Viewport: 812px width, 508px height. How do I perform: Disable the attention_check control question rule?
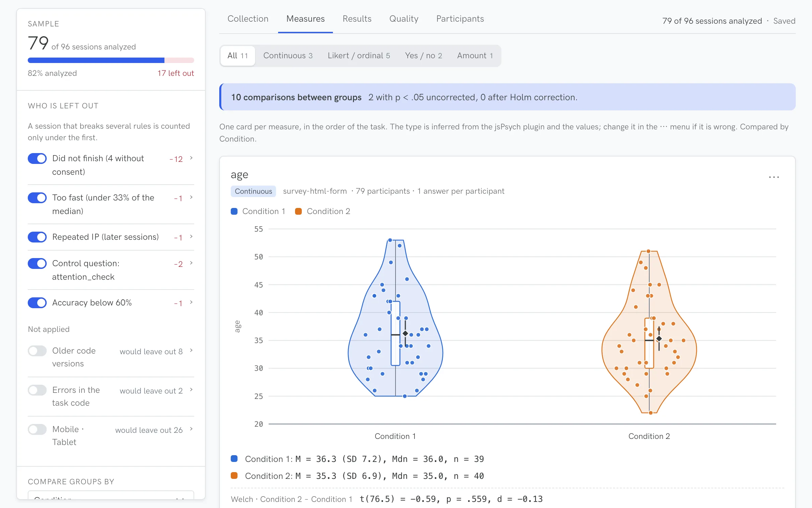37,263
